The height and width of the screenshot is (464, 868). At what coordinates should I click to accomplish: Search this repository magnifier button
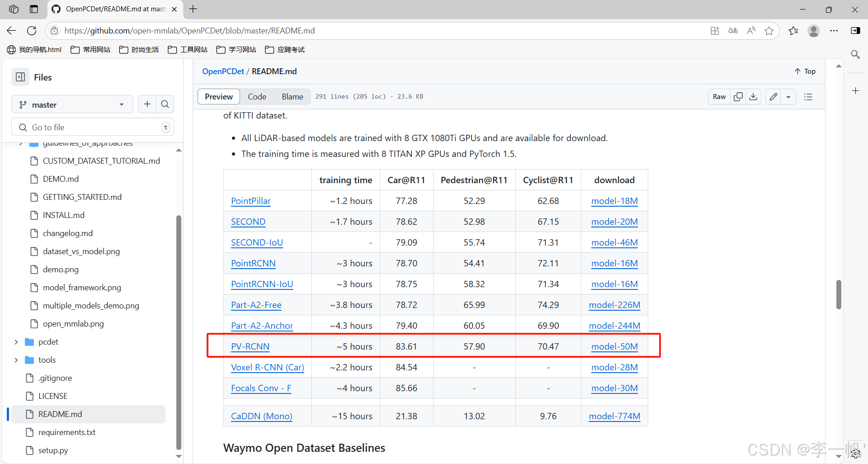165,104
